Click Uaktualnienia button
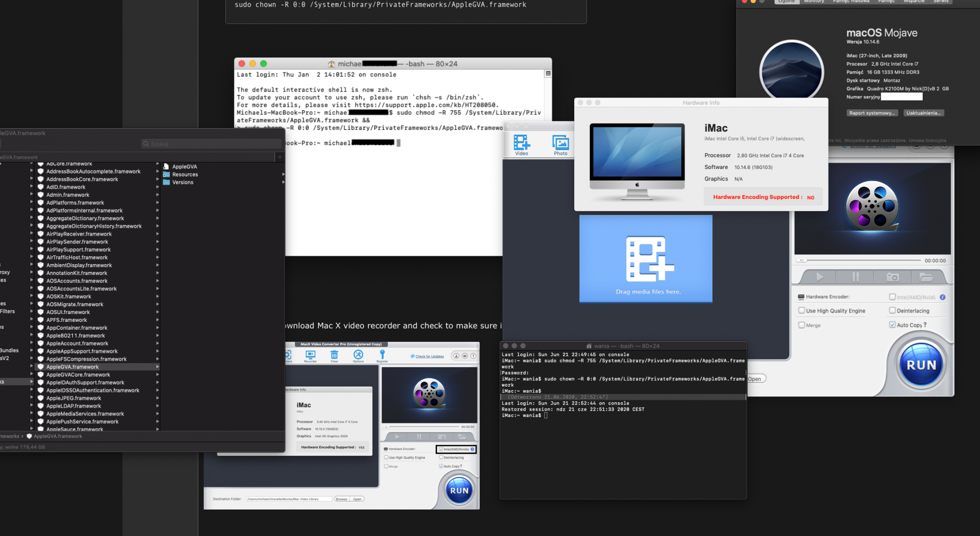This screenshot has height=536, width=980. [x=923, y=113]
